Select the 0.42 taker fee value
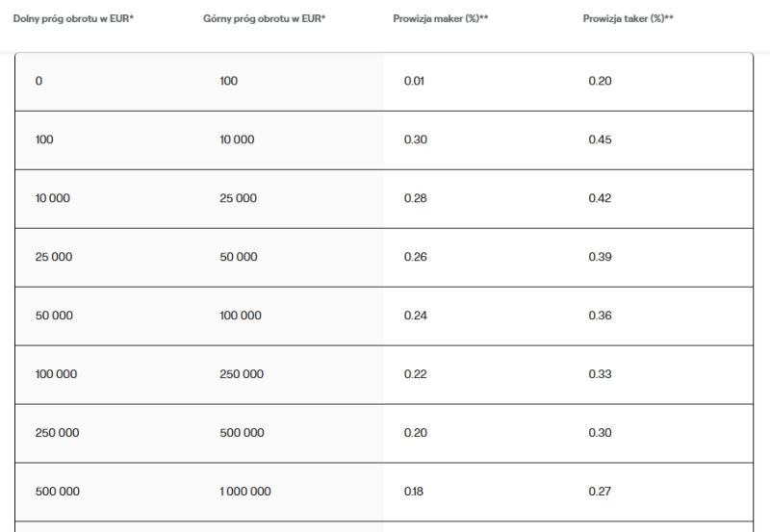Viewport: 770px width, 532px height. tap(600, 198)
